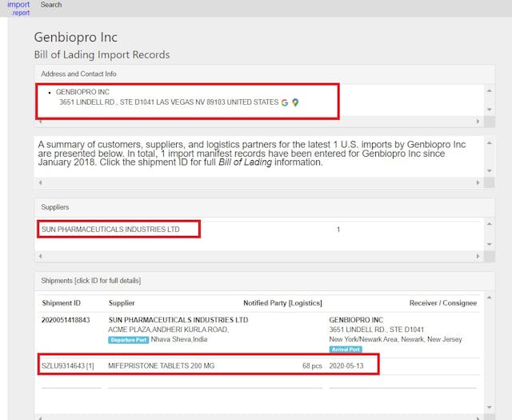Click the 2020-05-13 date cell
Screen dimensions: 512x420
346,366
